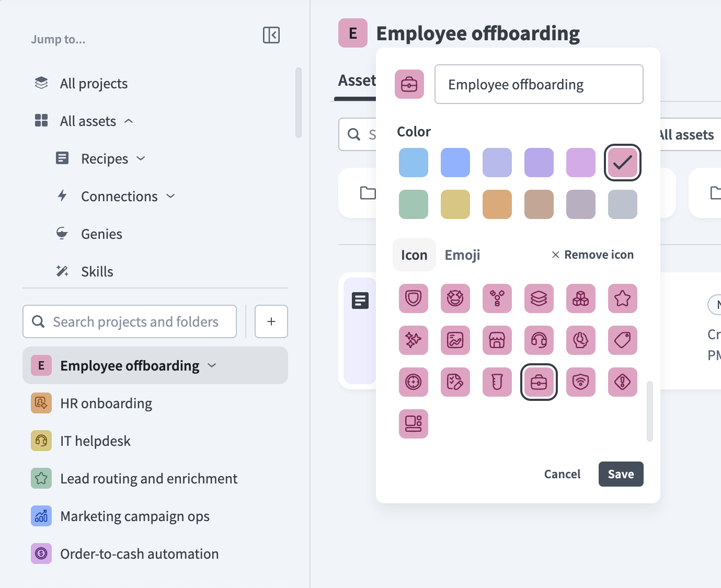Viewport: 721px width, 588px height.
Task: Focus the Search projects and folders field
Action: pos(130,321)
